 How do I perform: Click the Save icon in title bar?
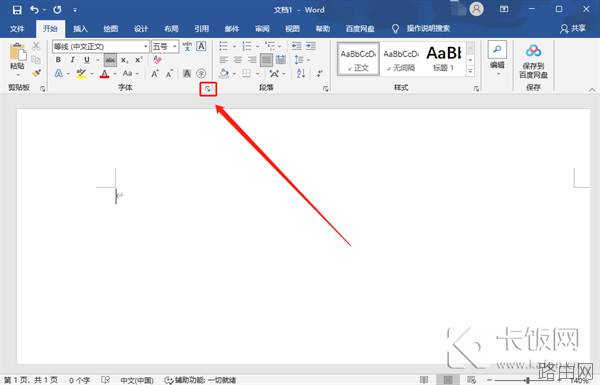(x=17, y=10)
